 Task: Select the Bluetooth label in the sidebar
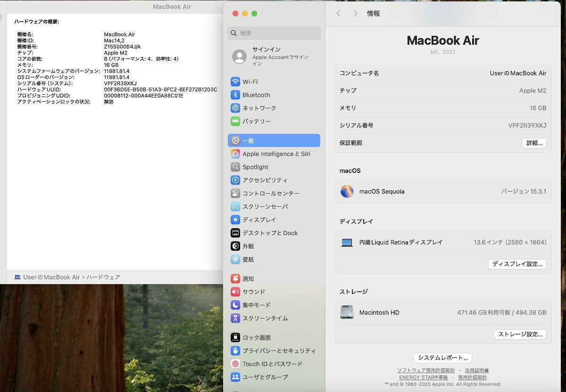tap(256, 95)
